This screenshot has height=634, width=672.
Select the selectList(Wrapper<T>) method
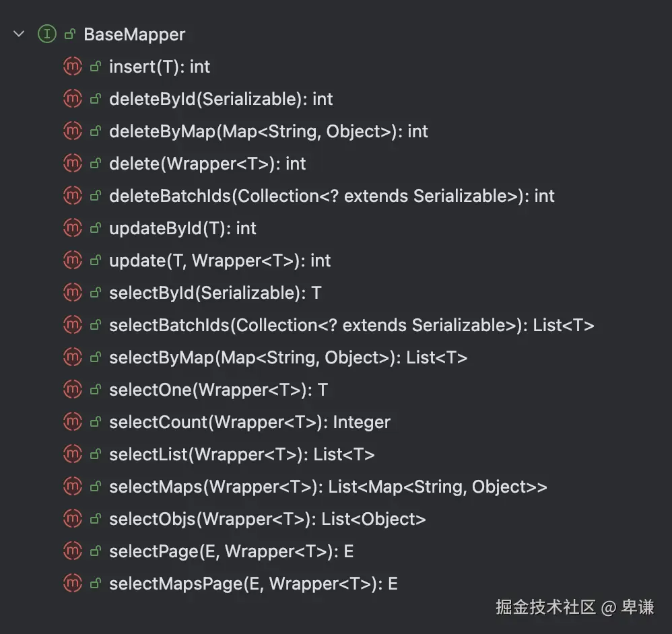click(x=241, y=454)
